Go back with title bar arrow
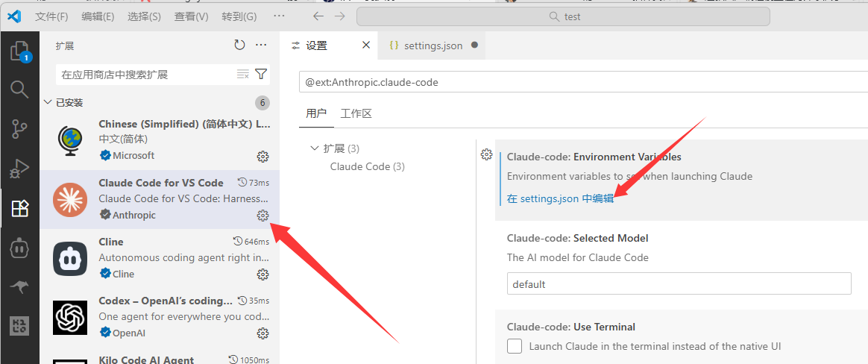868x364 pixels. (x=318, y=16)
